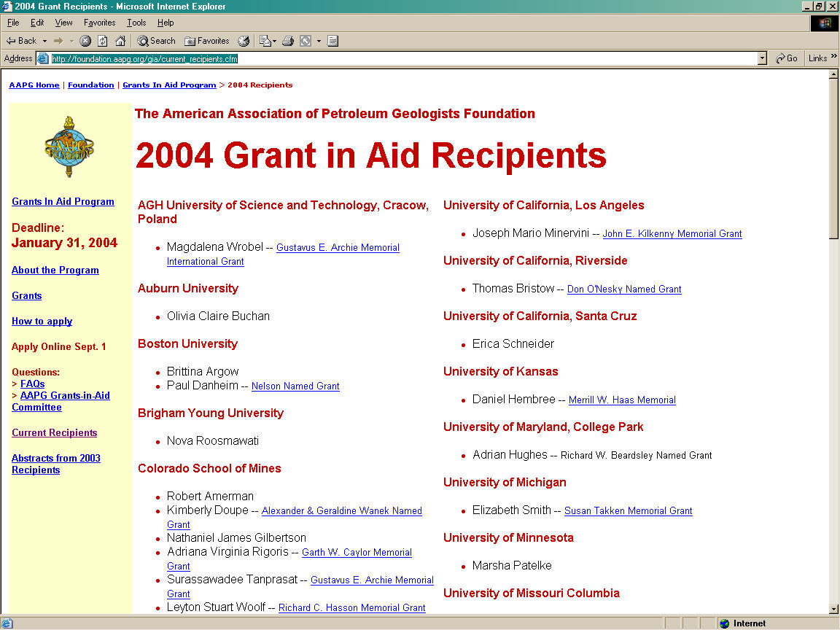The height and width of the screenshot is (630, 840).
Task: Click the Go button
Action: coord(787,58)
